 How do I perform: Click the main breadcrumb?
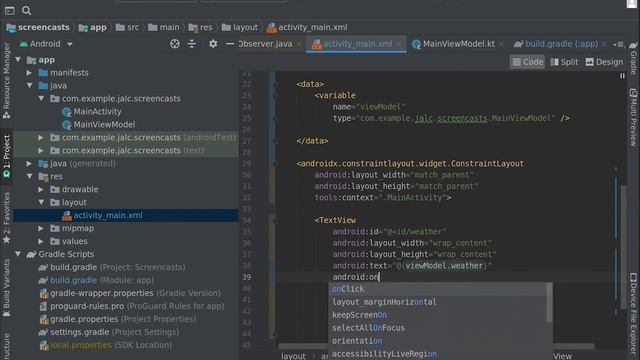click(x=164, y=27)
